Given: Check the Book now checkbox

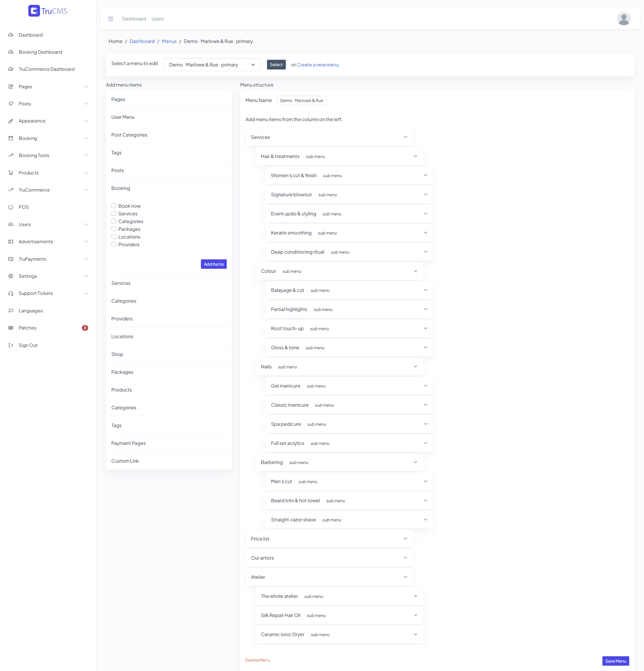Looking at the screenshot, I should coord(114,206).
